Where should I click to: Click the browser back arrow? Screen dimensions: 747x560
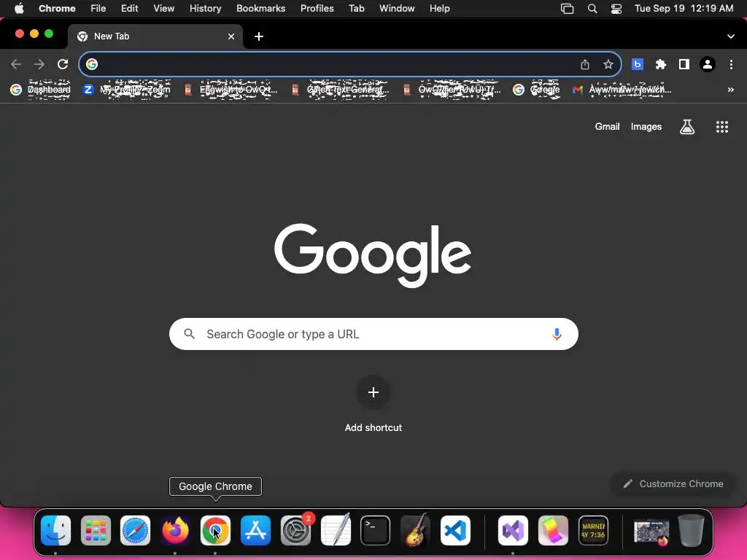point(16,64)
